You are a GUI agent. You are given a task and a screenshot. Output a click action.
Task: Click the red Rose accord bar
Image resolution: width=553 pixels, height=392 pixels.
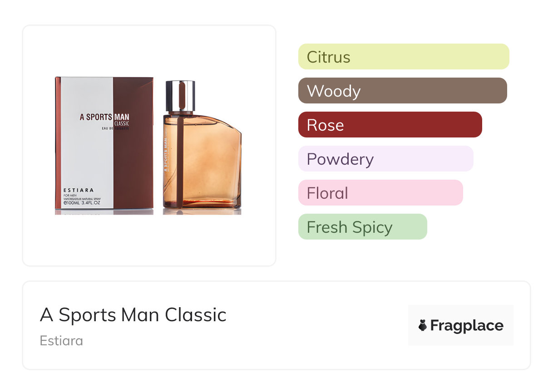(x=390, y=125)
